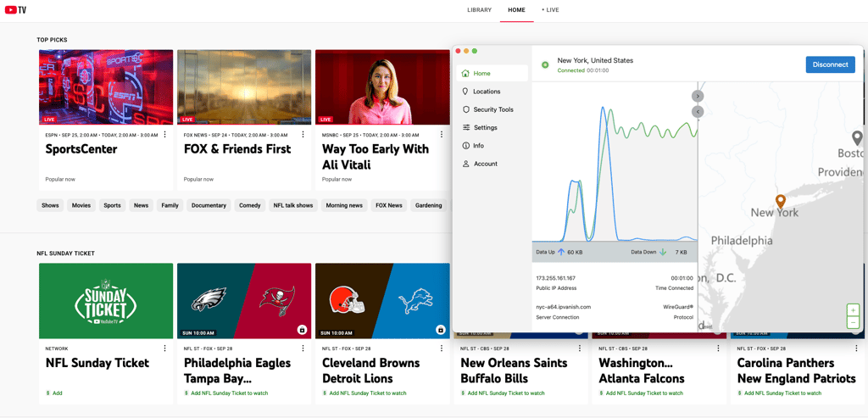
Task: Open options menu for SportsCenter
Action: 165,135
